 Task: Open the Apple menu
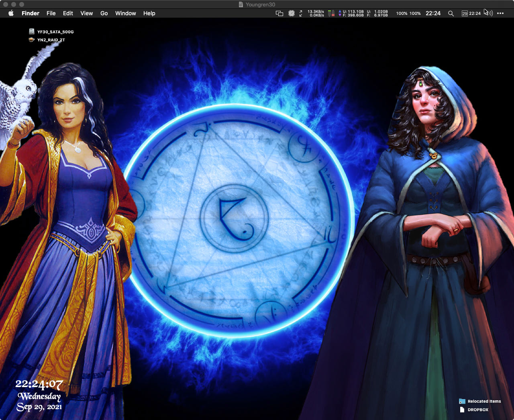[11, 13]
